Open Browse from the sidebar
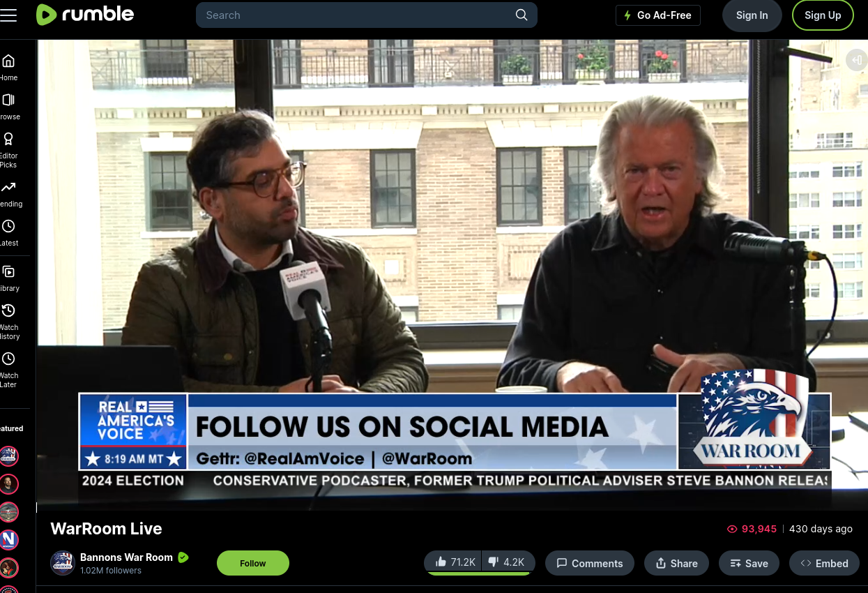 [8, 107]
